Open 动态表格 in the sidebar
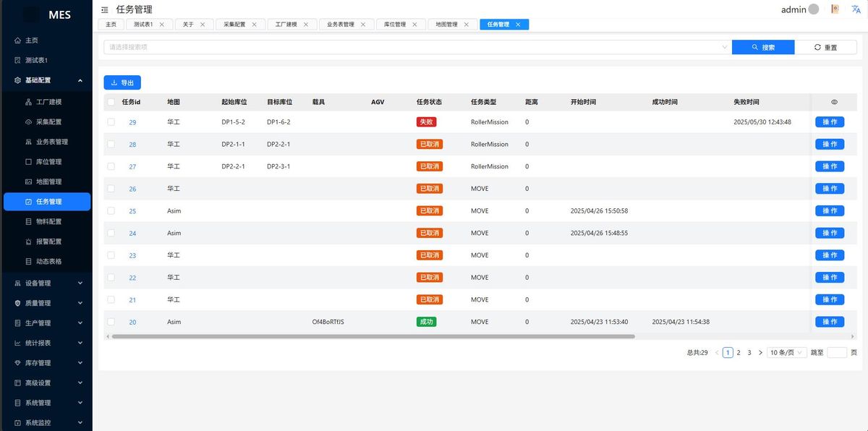This screenshot has width=868, height=431. [x=46, y=261]
